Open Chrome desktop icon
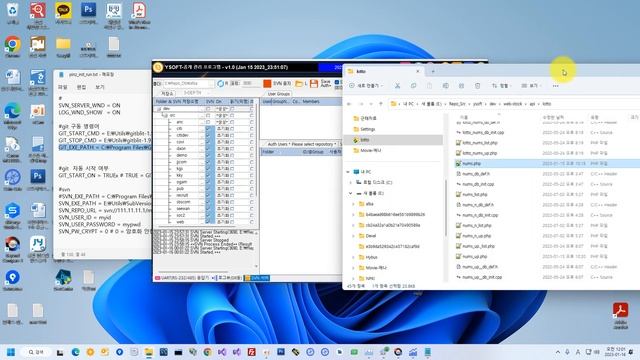This screenshot has width=640, height=360. pyautogui.click(x=13, y=47)
